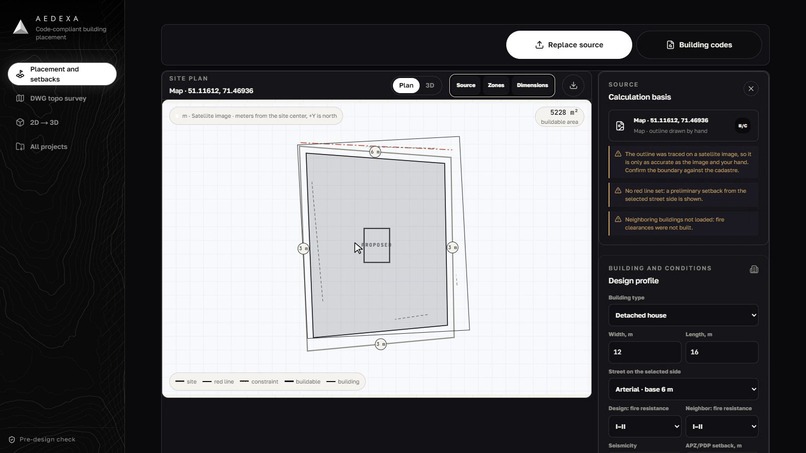Click the top 6 m setback marker

(375, 152)
